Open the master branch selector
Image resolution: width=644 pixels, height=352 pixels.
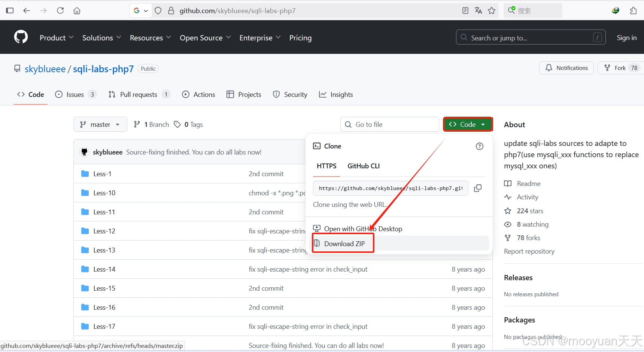tap(100, 124)
